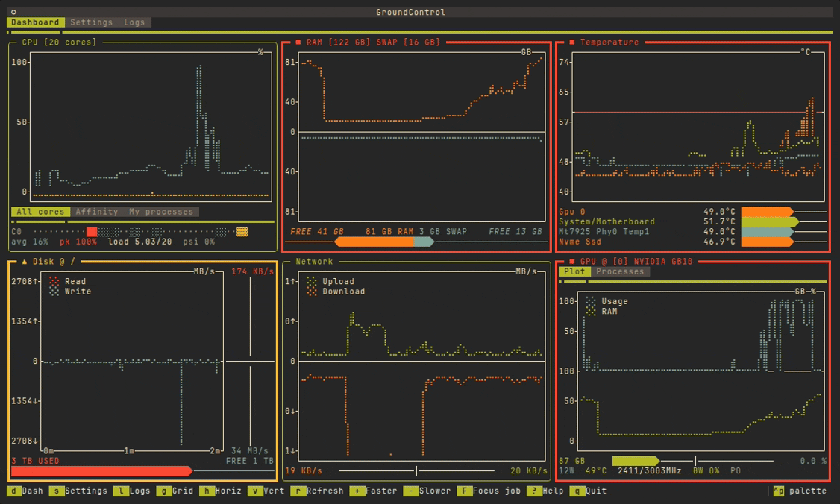Click the Write legend marker in Disk
The image size is (840, 504).
pos(54,292)
